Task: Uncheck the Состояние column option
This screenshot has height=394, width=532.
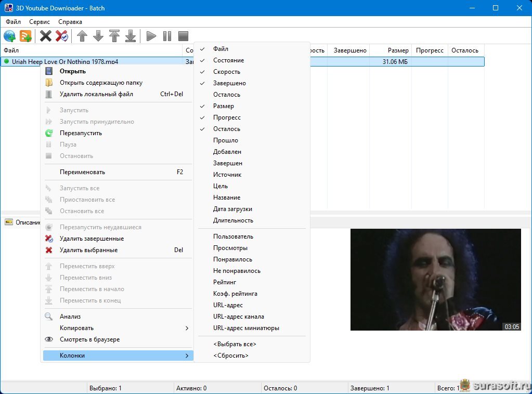Action: [252, 60]
